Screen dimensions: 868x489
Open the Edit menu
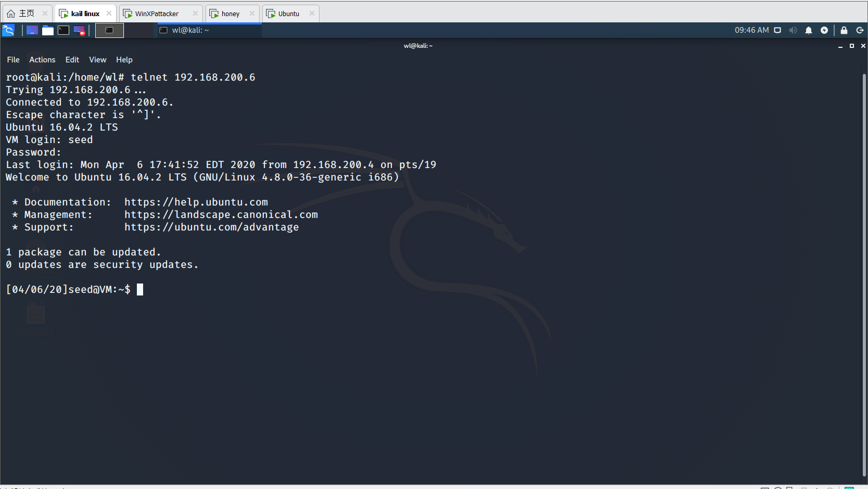(x=72, y=60)
